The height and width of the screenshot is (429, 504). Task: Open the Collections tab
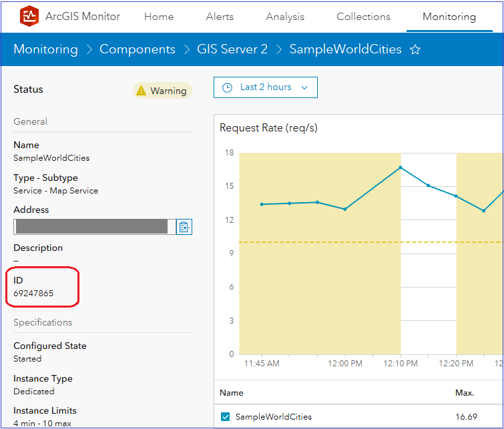[363, 17]
